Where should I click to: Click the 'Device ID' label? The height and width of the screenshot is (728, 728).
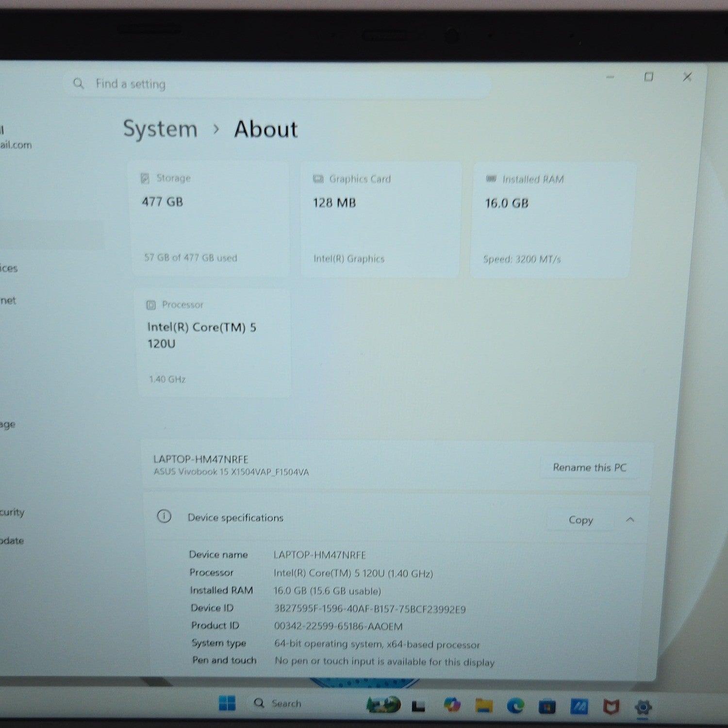pyautogui.click(x=212, y=608)
